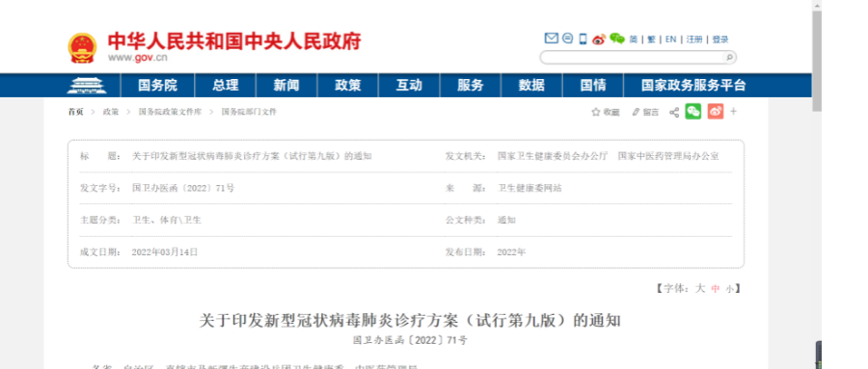The image size is (868, 369).
Task: Open the 总理 navigation tab
Action: point(226,85)
